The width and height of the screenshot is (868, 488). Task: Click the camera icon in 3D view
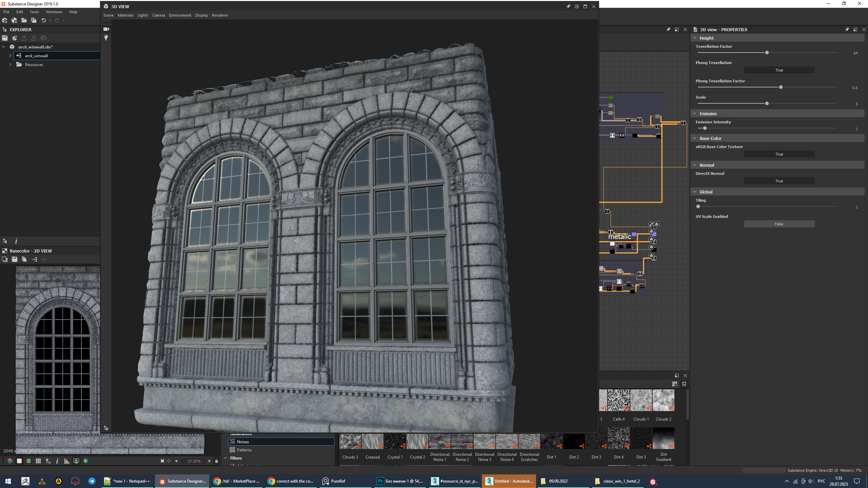click(106, 29)
